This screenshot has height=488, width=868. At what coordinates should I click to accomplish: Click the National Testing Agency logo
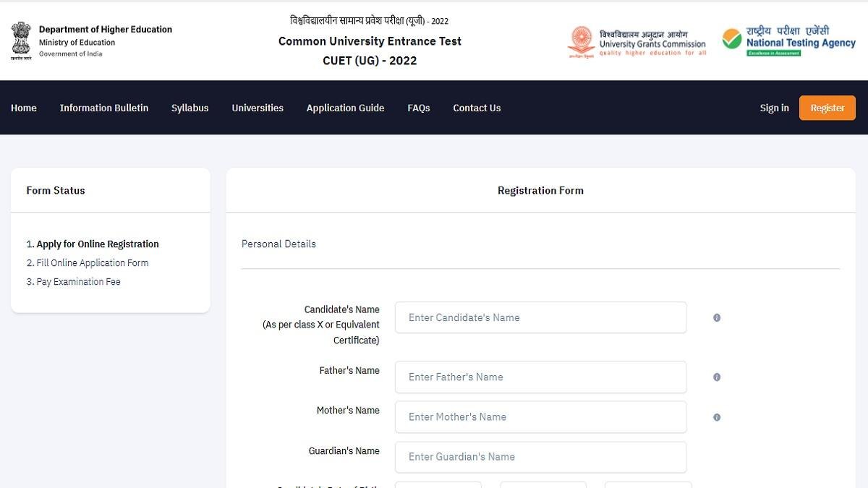(x=788, y=41)
